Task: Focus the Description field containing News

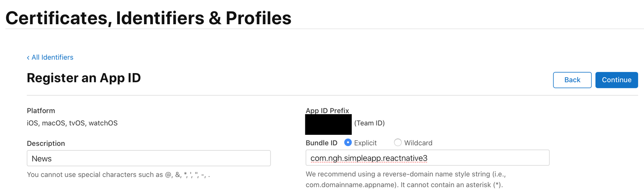Action: [x=148, y=158]
